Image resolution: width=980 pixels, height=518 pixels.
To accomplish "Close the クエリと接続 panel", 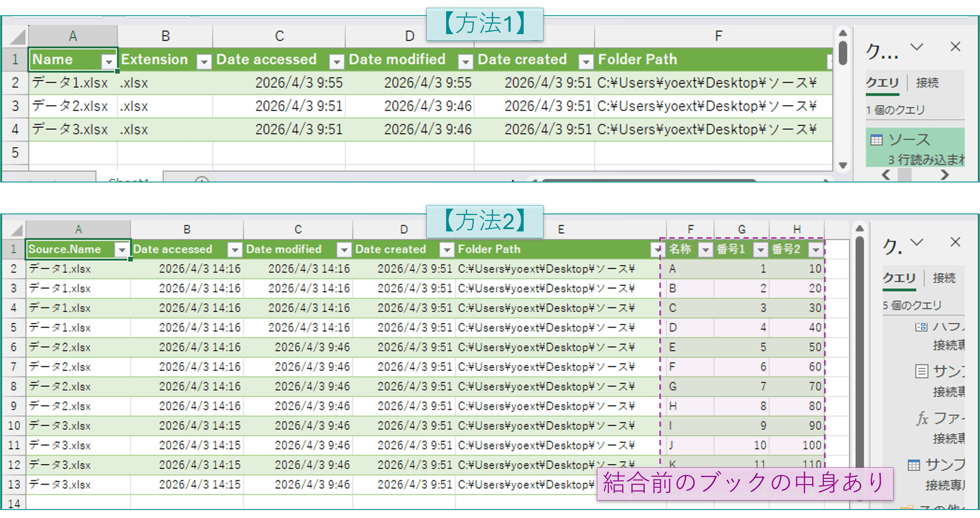I will (956, 47).
